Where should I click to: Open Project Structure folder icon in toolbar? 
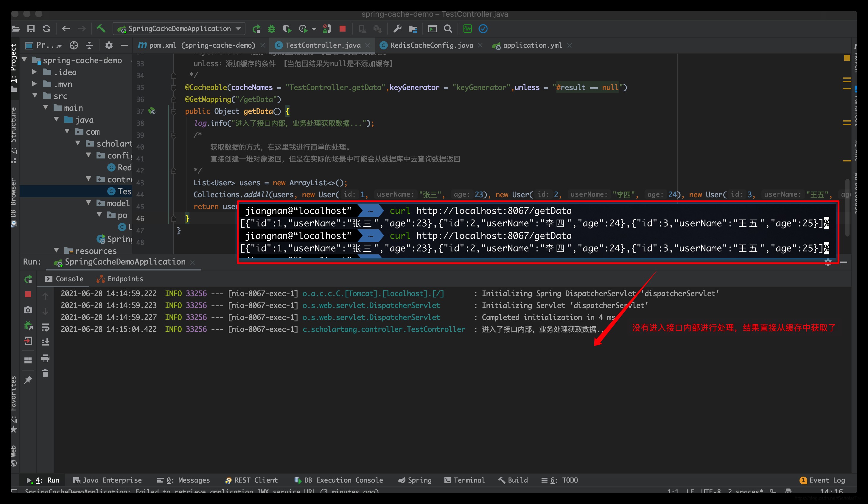pyautogui.click(x=413, y=29)
